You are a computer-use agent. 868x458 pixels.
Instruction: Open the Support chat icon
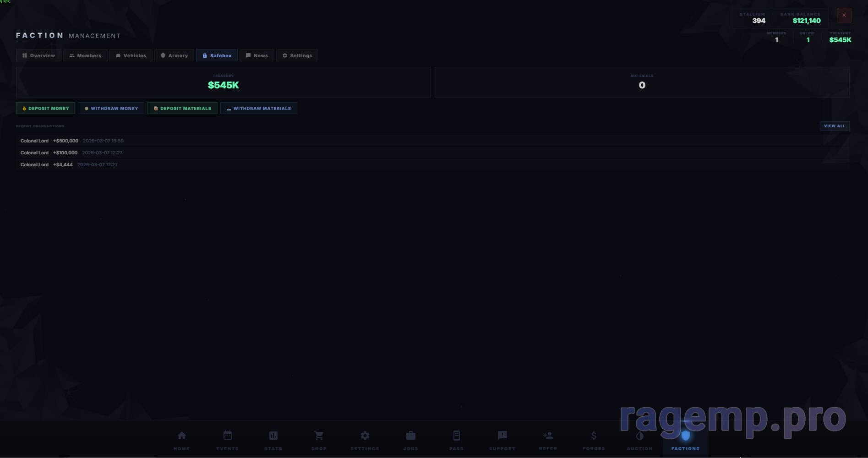(x=502, y=436)
